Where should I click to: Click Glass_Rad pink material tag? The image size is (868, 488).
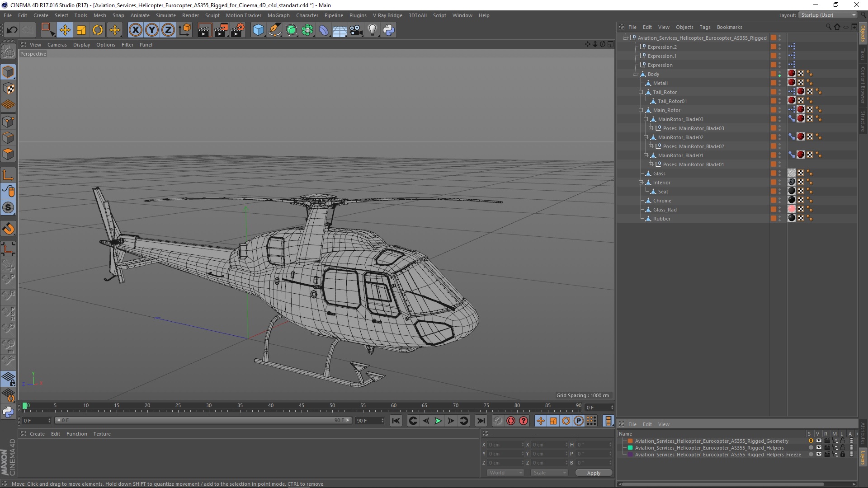click(792, 209)
